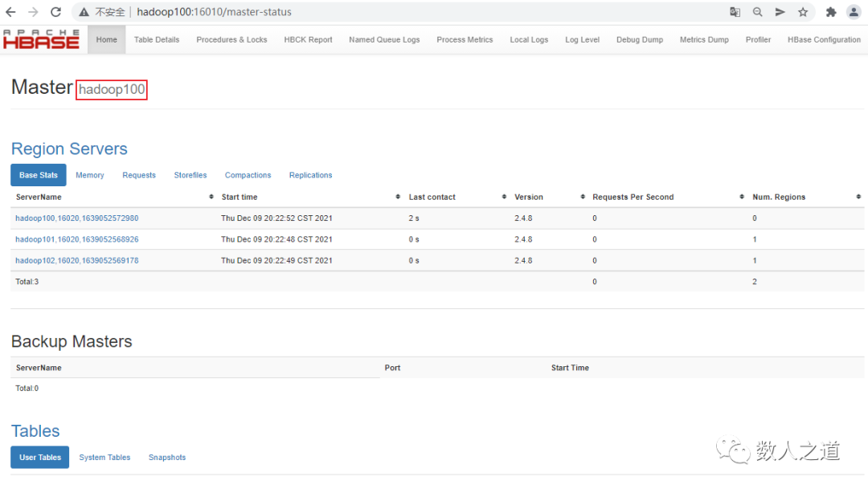Viewport: 868px width, 489px height.
Task: Click the '2 s' last contact value
Action: coord(414,218)
